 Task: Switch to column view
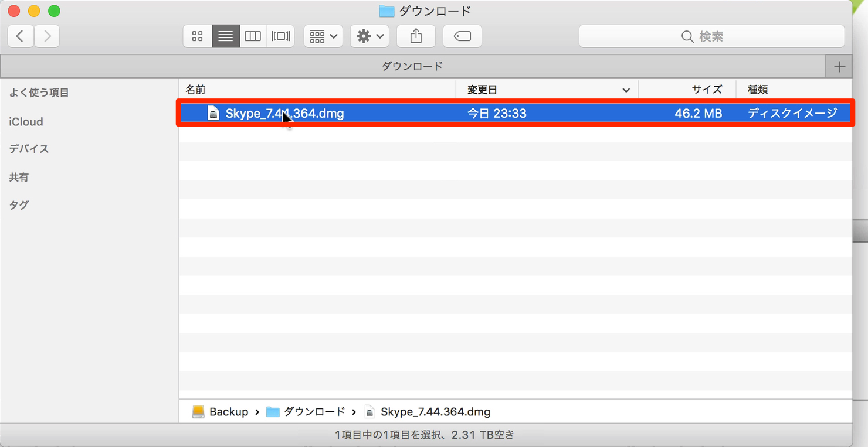[253, 36]
